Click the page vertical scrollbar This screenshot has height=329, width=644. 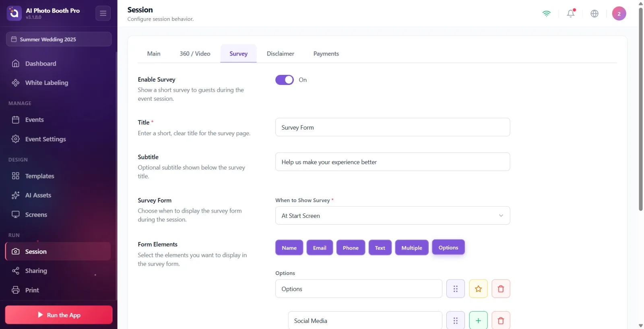click(641, 109)
